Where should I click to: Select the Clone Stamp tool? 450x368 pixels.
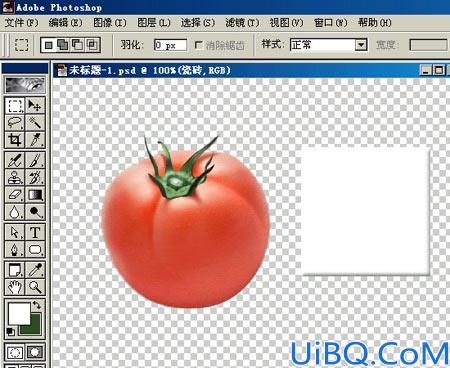pyautogui.click(x=15, y=177)
